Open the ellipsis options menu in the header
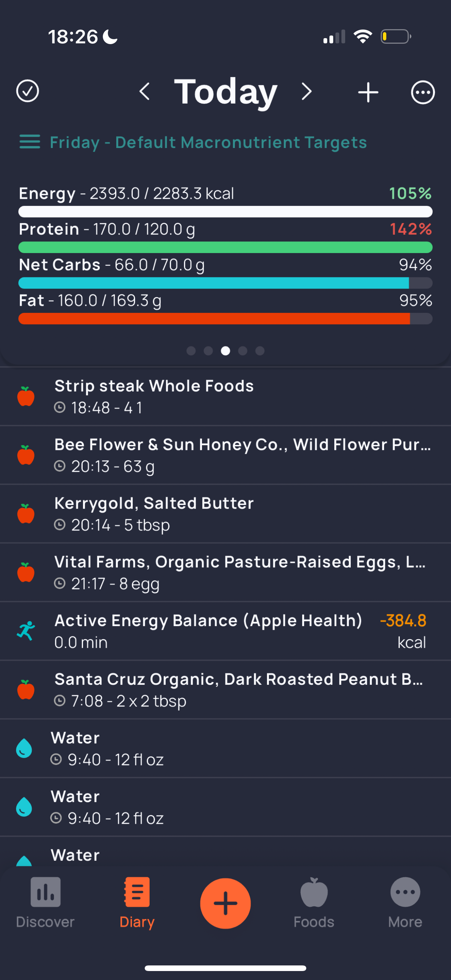Viewport: 451px width, 980px height. pyautogui.click(x=423, y=92)
